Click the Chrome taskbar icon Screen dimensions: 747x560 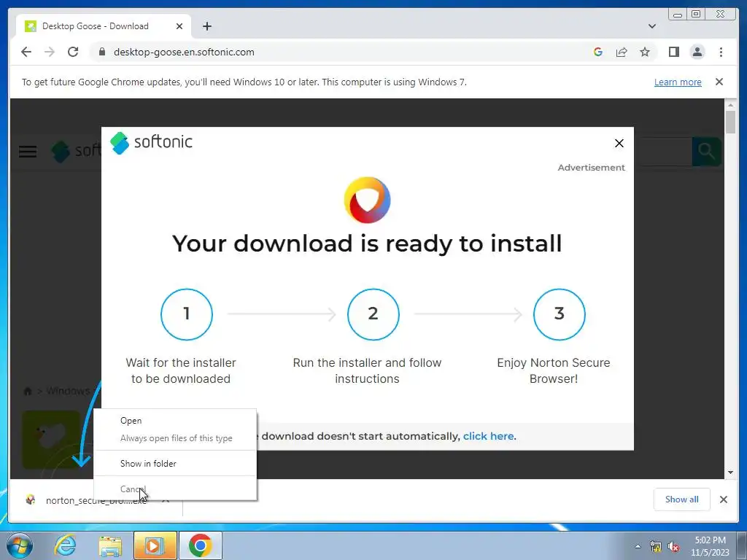[200, 545]
